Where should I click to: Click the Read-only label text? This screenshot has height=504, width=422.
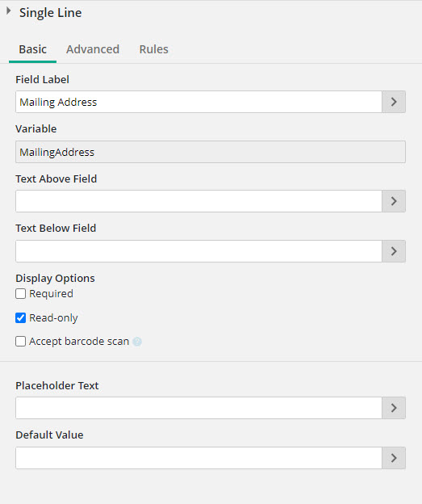click(x=53, y=318)
